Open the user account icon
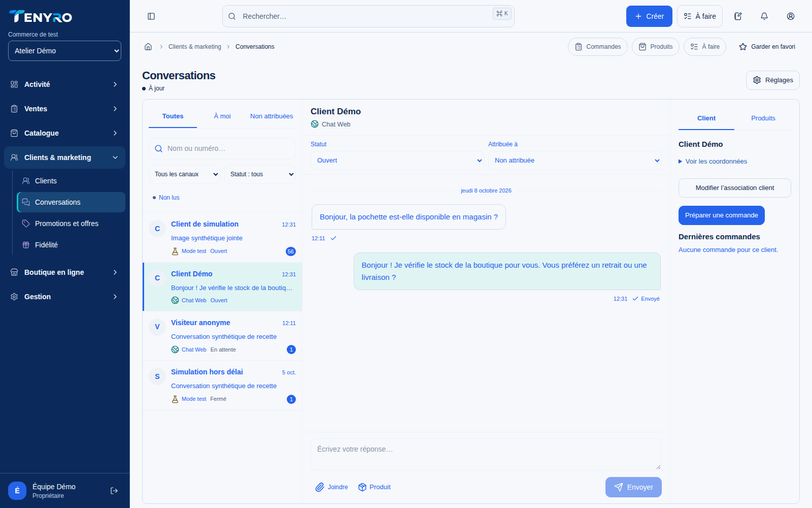Screen dimensions: 812x508 pyautogui.click(x=791, y=16)
